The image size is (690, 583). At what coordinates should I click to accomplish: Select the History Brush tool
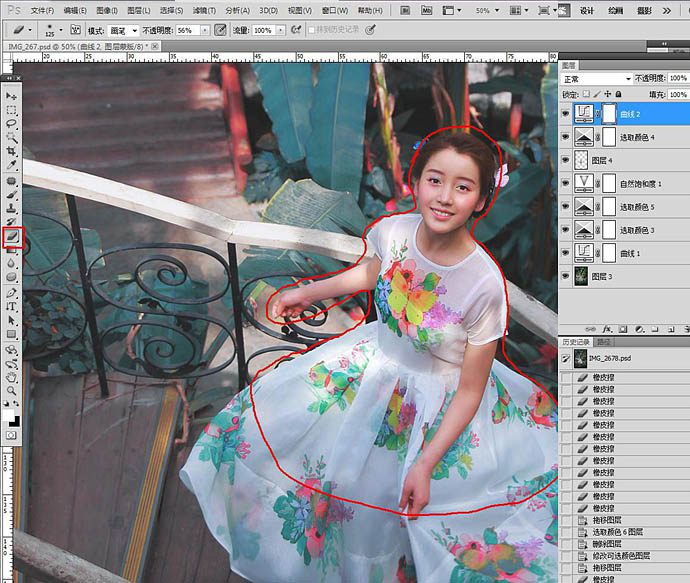11,222
